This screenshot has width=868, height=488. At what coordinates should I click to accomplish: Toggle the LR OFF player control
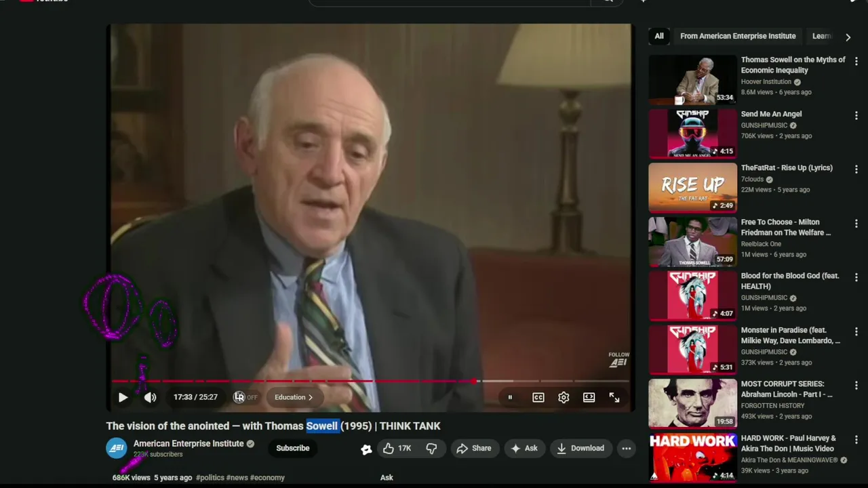245,397
